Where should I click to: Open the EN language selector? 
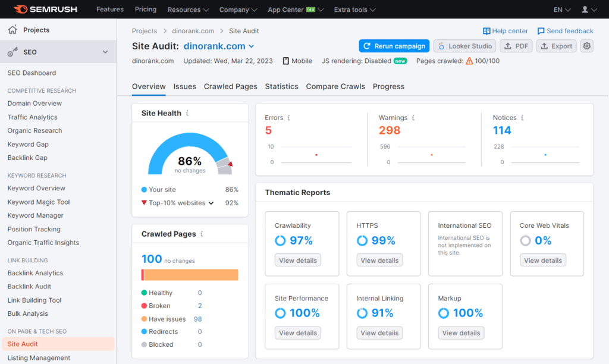pos(562,10)
